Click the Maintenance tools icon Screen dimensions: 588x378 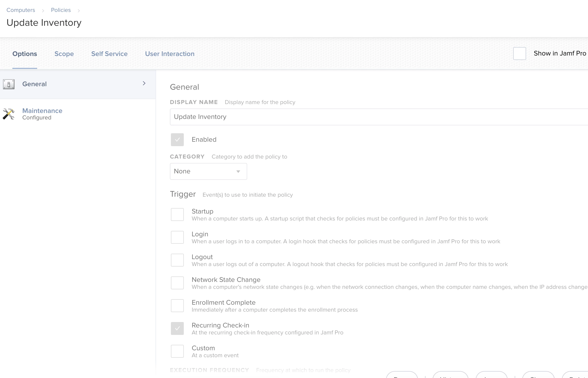point(9,114)
